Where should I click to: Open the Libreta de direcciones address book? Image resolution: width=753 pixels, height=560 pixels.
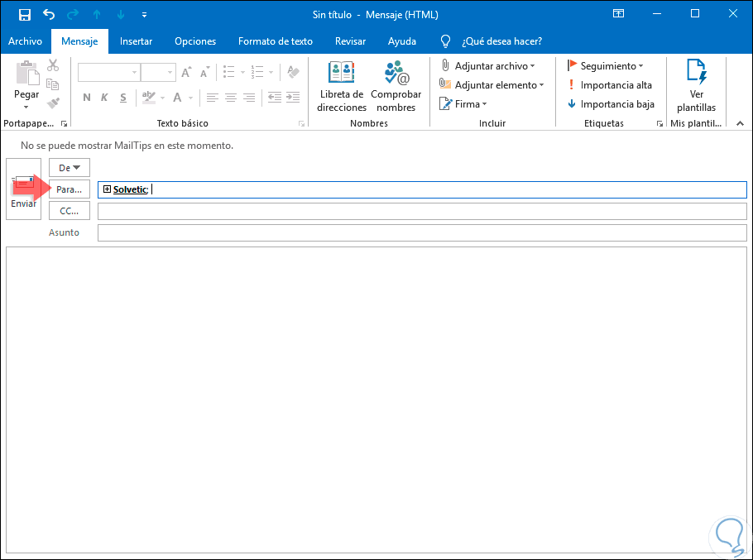click(x=342, y=74)
